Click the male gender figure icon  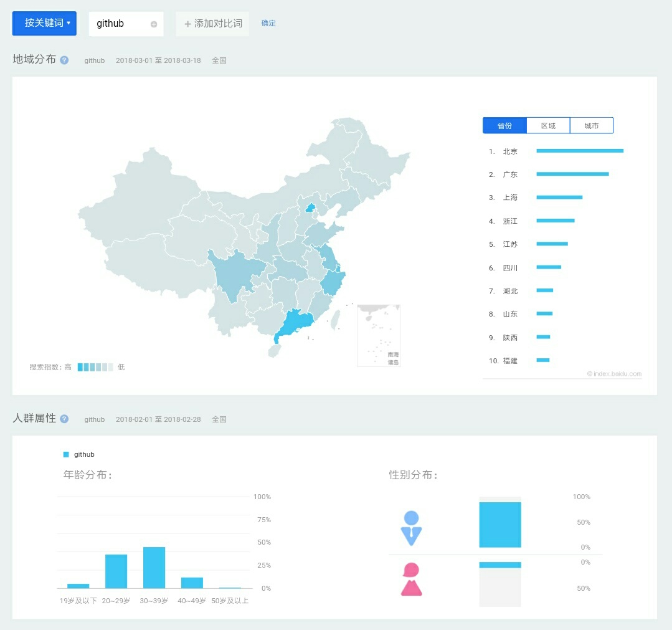tap(411, 528)
